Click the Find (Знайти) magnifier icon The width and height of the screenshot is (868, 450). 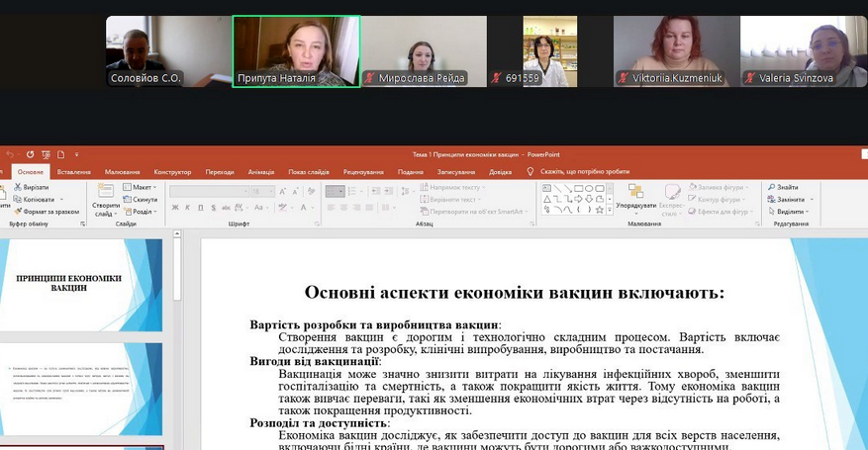[772, 187]
